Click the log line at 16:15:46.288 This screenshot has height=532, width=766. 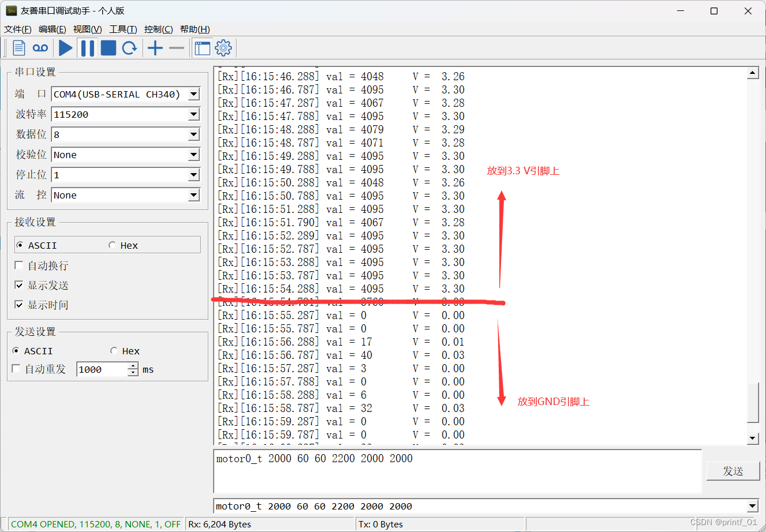pyautogui.click(x=341, y=76)
